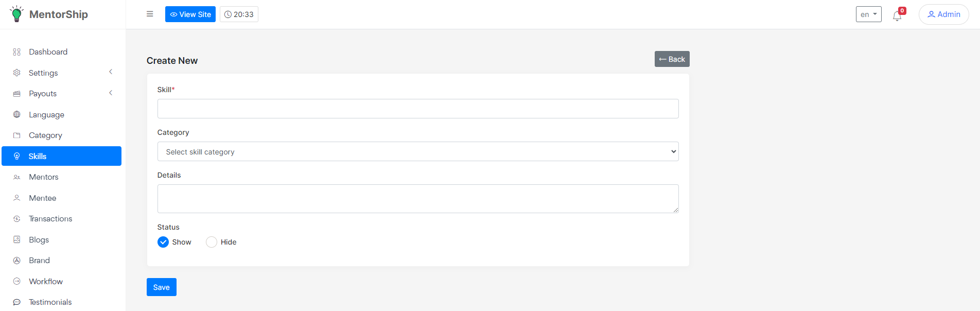The image size is (980, 311).
Task: Open the Select skill category dropdown
Action: (417, 151)
